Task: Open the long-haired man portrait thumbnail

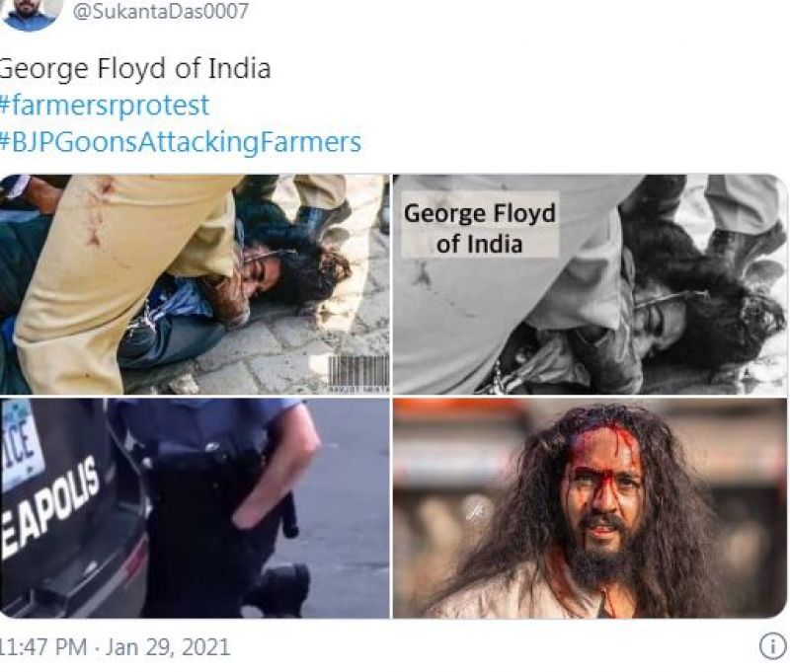Action: [x=590, y=508]
